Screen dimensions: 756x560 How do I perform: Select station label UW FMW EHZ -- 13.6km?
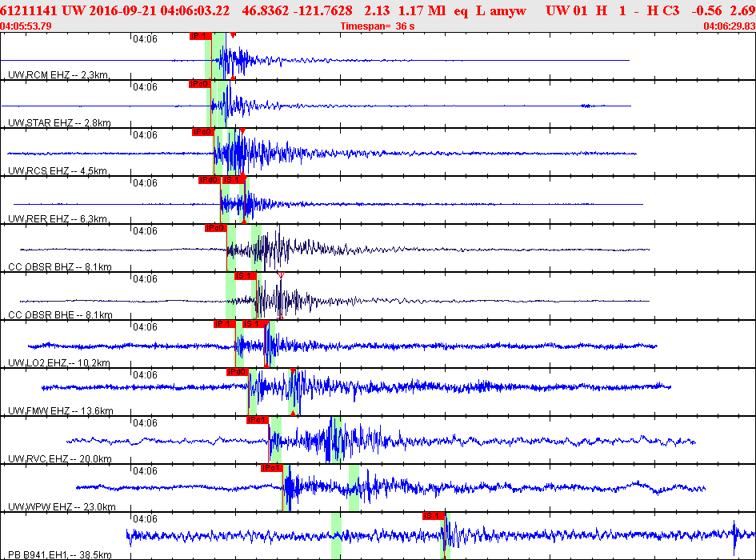(x=61, y=411)
